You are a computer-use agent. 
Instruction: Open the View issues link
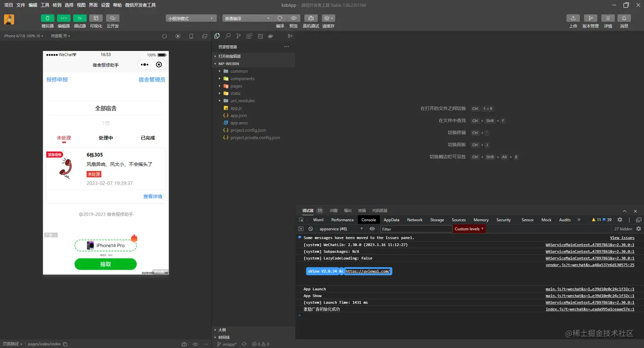tap(622, 238)
